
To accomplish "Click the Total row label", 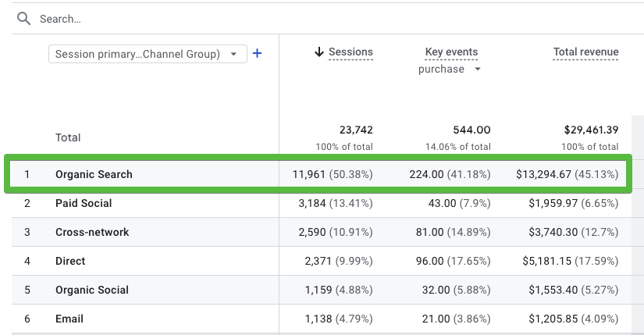I will (x=68, y=137).
